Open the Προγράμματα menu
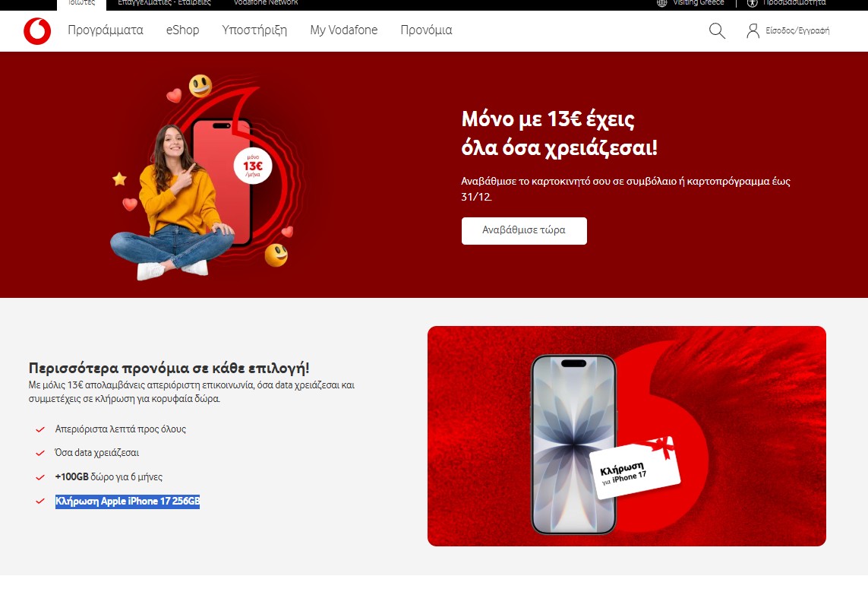Viewport: 868px width, 595px height. [106, 30]
